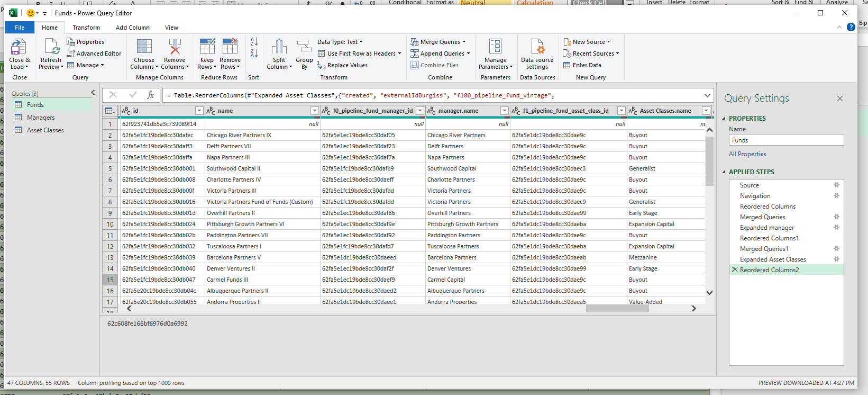Image resolution: width=868 pixels, height=395 pixels.
Task: Open gear settings for Merged Queries step
Action: pos(836,217)
